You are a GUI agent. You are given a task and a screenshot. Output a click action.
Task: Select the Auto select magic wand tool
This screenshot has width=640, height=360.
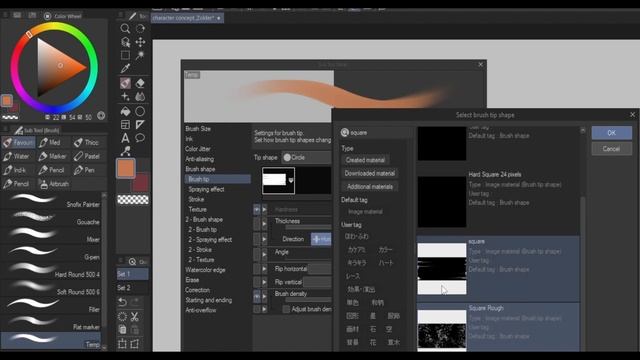140,55
